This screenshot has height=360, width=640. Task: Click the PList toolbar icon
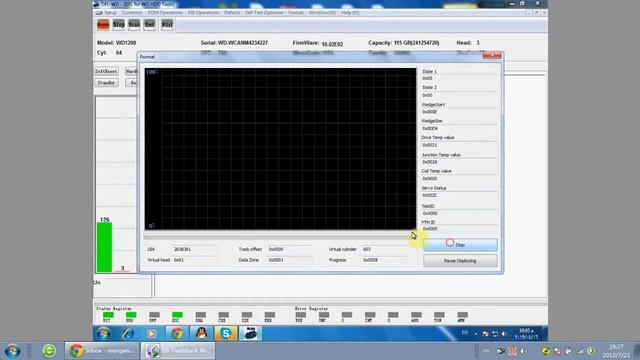coord(167,25)
